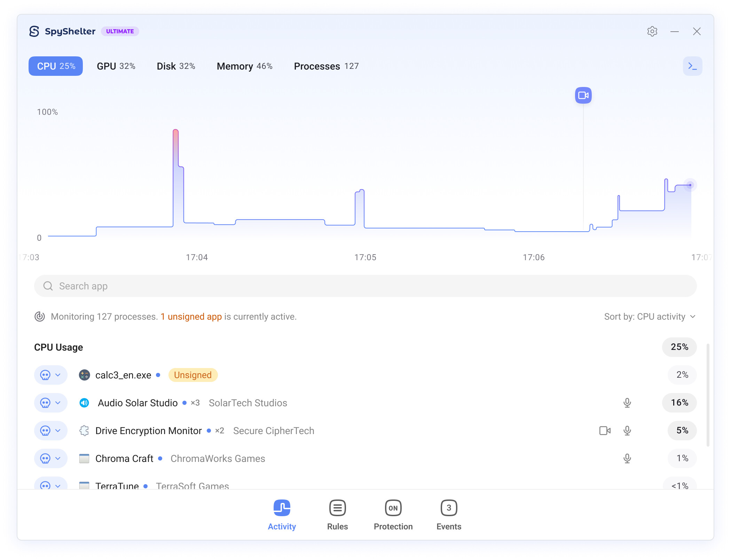Screen dimensions: 731x560
Task: Open the settings gear
Action: coord(652,31)
